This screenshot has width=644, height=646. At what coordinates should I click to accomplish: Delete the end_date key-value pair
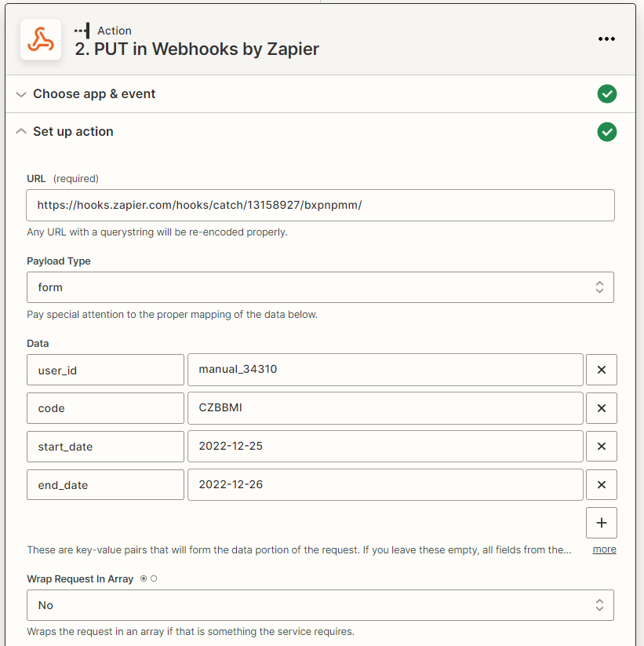(602, 484)
